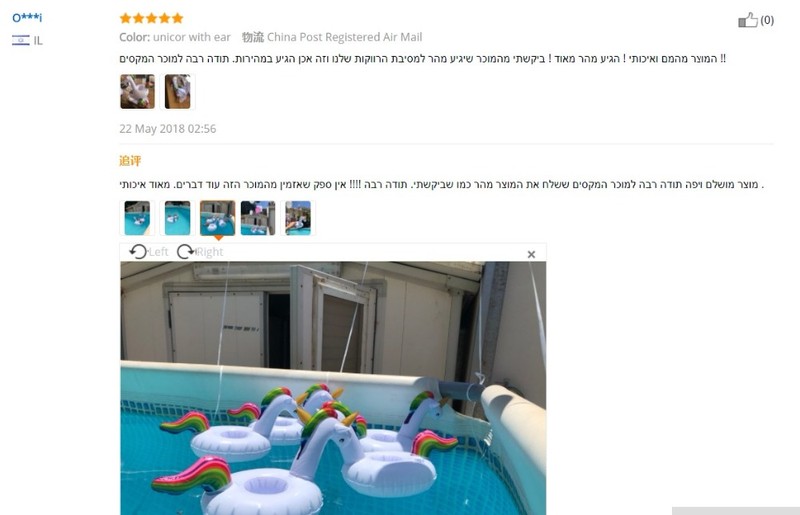Click the "Right" rotate label
800x515 pixels.
(210, 252)
